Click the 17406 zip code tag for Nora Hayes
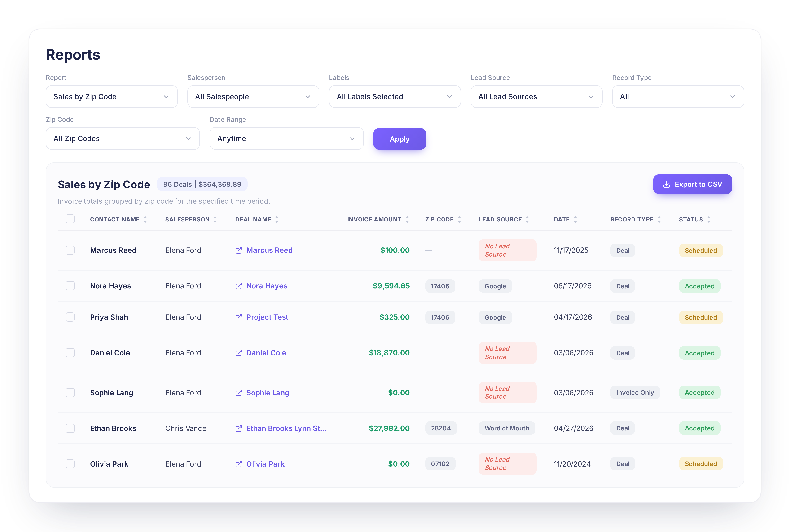Viewport: 790px width, 532px height. 440,286
